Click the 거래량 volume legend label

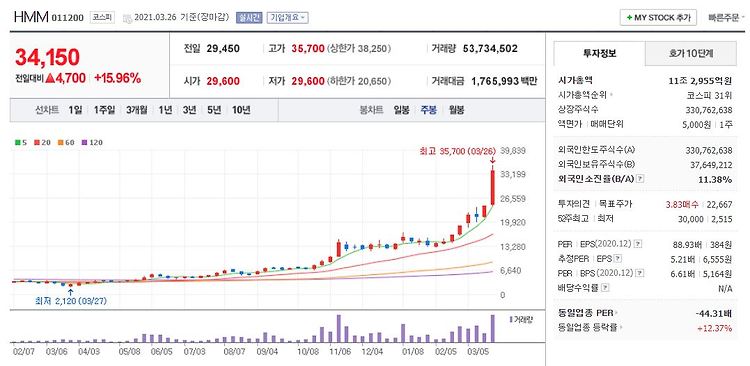coord(523,319)
